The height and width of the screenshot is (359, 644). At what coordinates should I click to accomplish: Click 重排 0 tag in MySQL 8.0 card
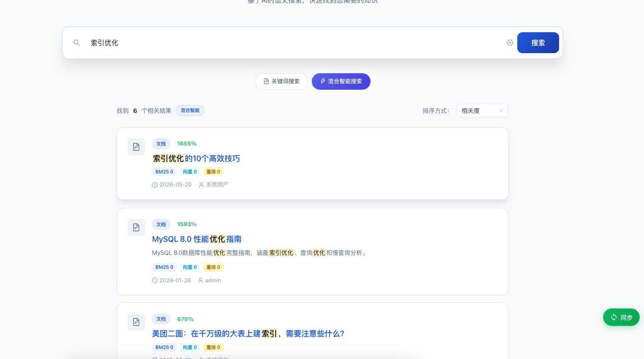pyautogui.click(x=213, y=267)
